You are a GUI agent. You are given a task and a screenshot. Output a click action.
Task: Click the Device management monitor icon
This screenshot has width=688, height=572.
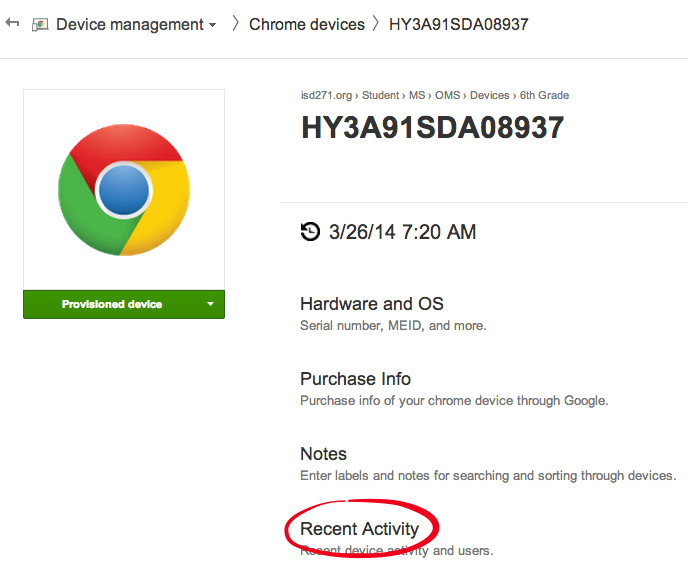coord(41,24)
